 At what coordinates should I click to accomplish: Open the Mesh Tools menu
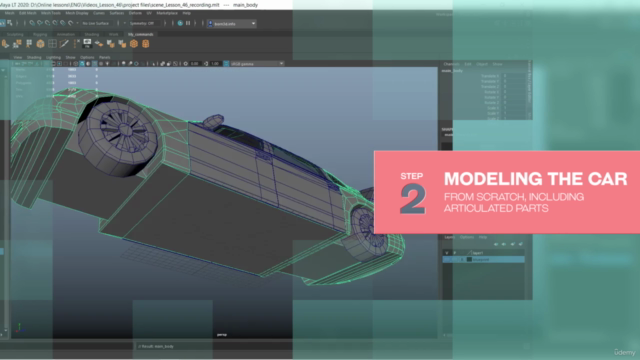pyautogui.click(x=51, y=13)
